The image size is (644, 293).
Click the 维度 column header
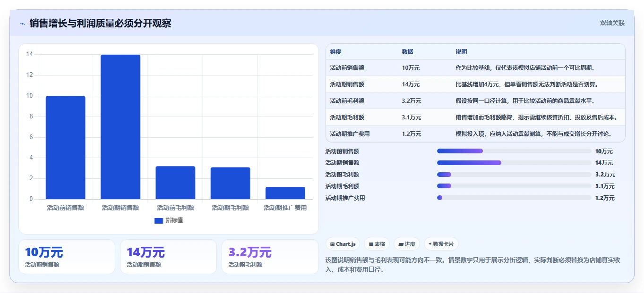pos(335,52)
